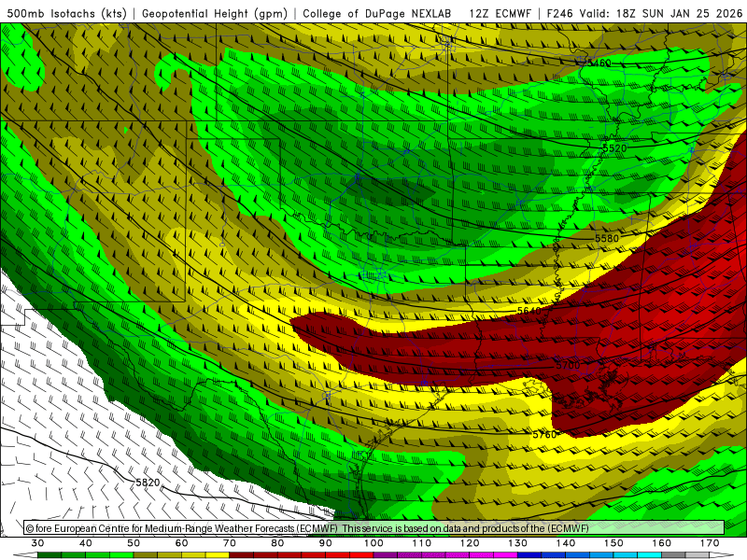Click the 50 label on color scale
The width and height of the screenshot is (747, 560).
coord(134,543)
